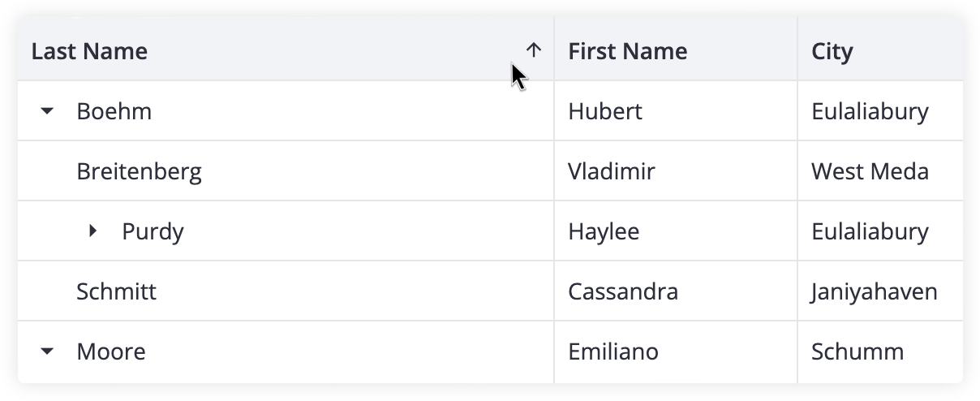Select the Breitenberg row
This screenshot has width=980, height=401.
490,171
